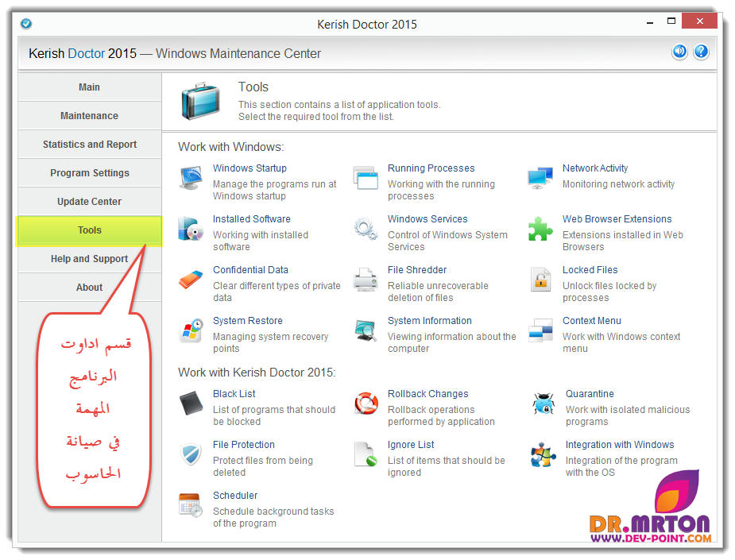Open the Installed Software link
Image resolution: width=735 pixels, height=560 pixels.
(251, 219)
